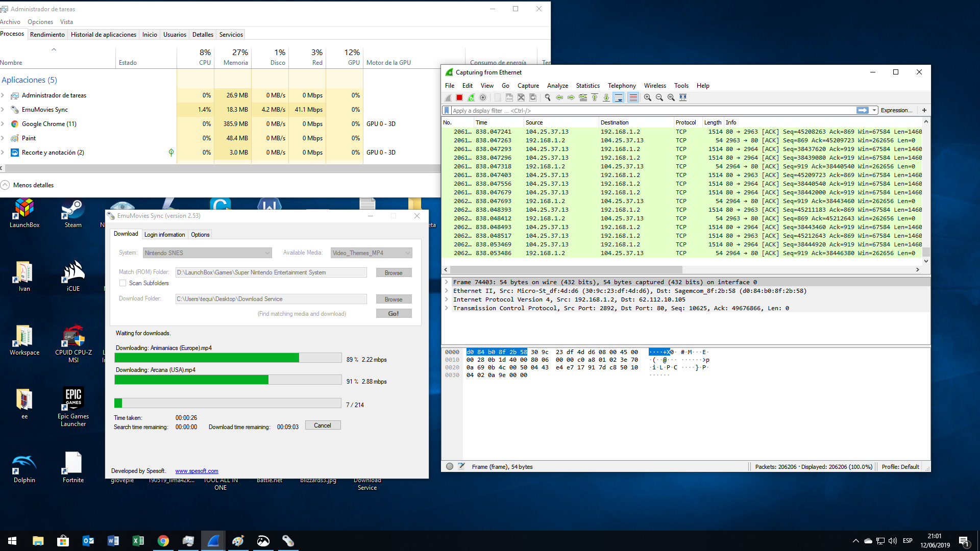
Task: Zoom out the Wireshark main text
Action: pos(659,97)
